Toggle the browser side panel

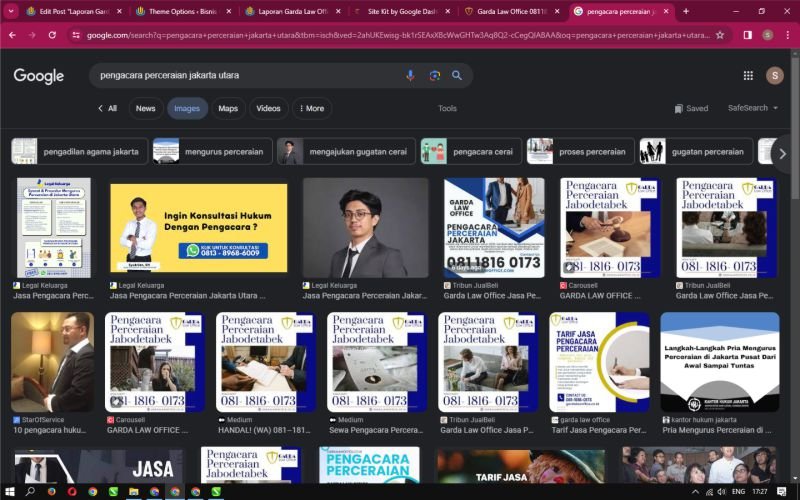(747, 35)
